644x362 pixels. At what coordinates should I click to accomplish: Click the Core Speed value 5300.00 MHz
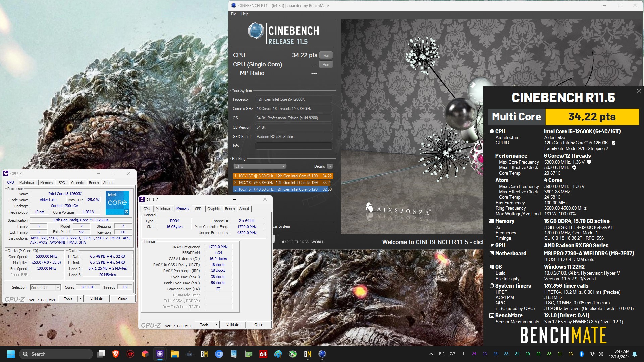[47, 257]
